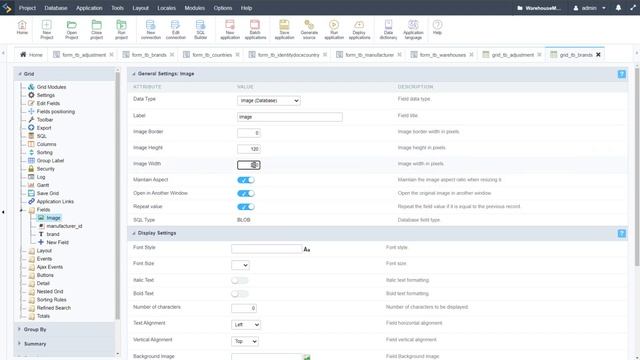Switch to the form_tb_brands tab
The image size is (640, 360).
(x=149, y=55)
